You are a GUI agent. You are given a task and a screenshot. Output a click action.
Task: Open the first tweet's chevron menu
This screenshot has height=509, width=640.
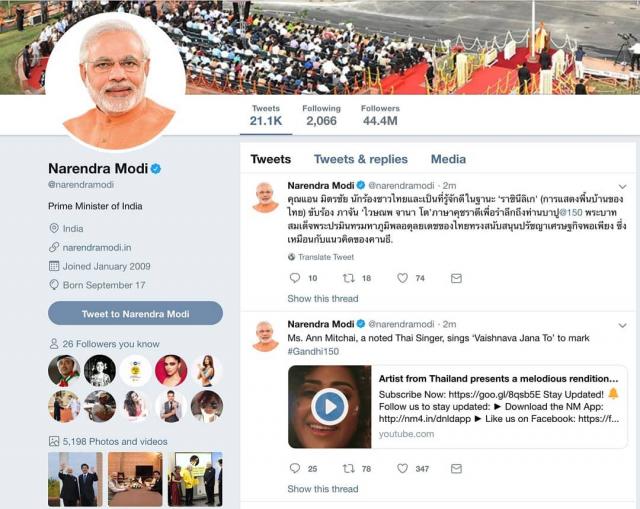622,187
